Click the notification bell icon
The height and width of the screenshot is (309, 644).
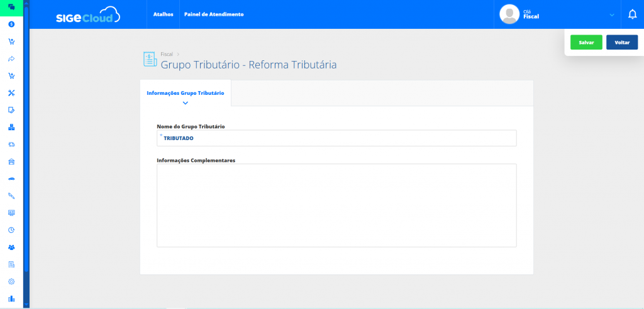pyautogui.click(x=633, y=14)
